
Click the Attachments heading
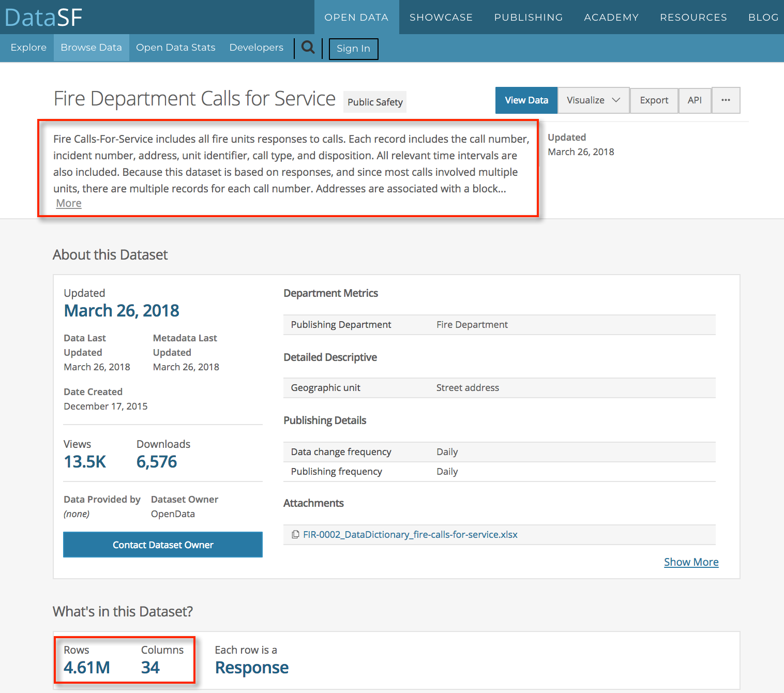click(313, 503)
